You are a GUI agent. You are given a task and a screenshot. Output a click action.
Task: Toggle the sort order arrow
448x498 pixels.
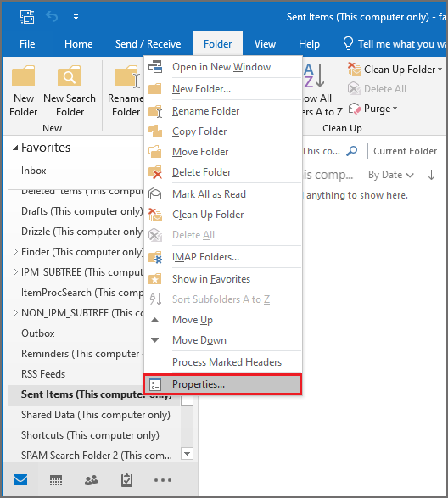[431, 175]
